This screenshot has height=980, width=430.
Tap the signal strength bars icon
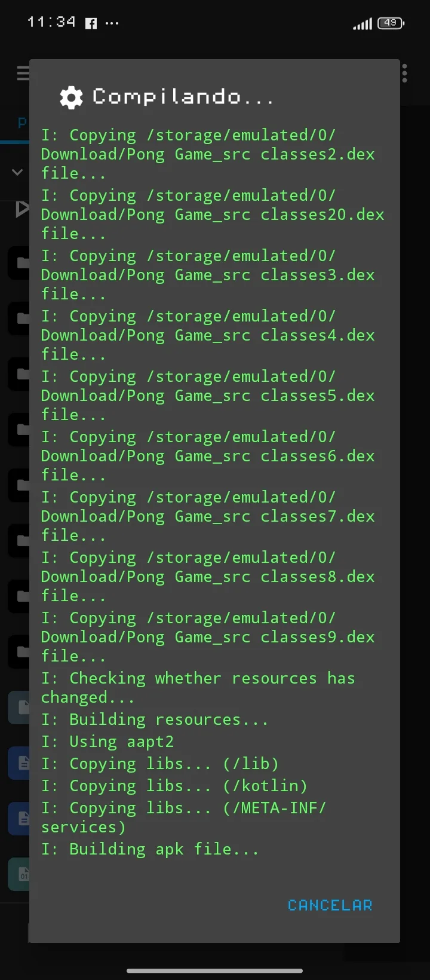(x=362, y=24)
